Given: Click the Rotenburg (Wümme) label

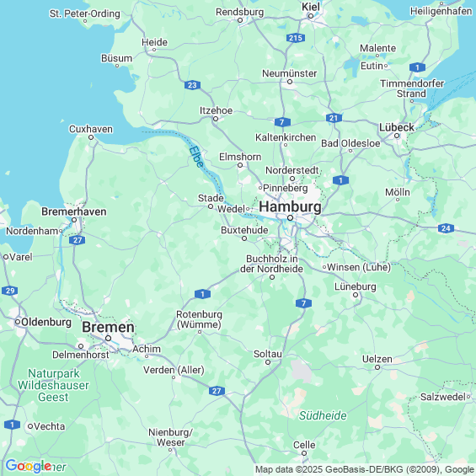Looking at the screenshot, I should [199, 319].
